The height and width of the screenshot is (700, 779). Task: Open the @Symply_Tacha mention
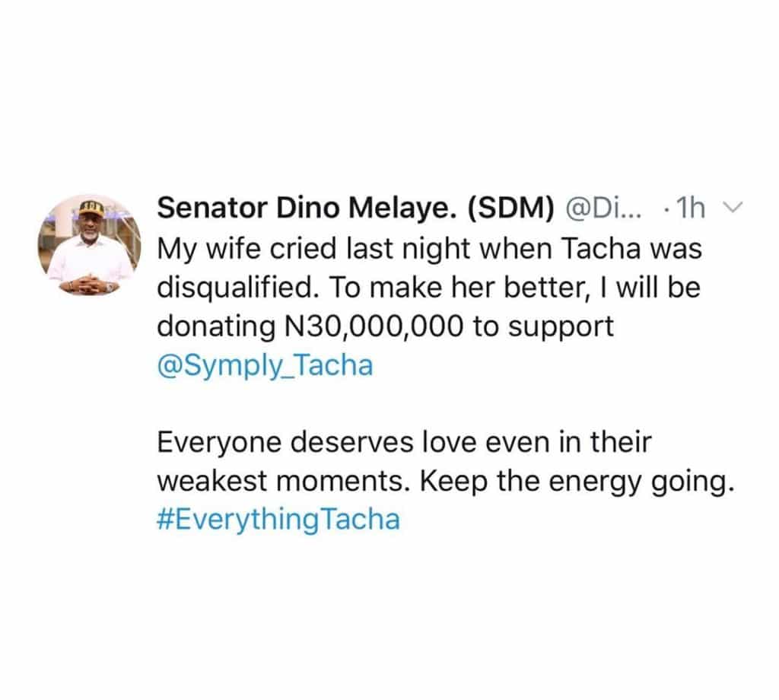click(x=265, y=365)
